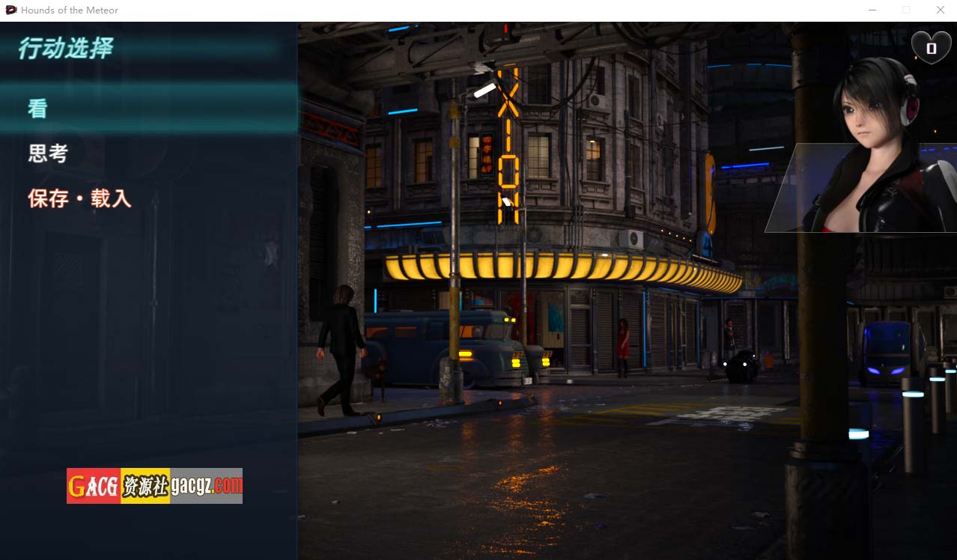Maximize the game window
This screenshot has height=560, width=957.
pyautogui.click(x=906, y=10)
